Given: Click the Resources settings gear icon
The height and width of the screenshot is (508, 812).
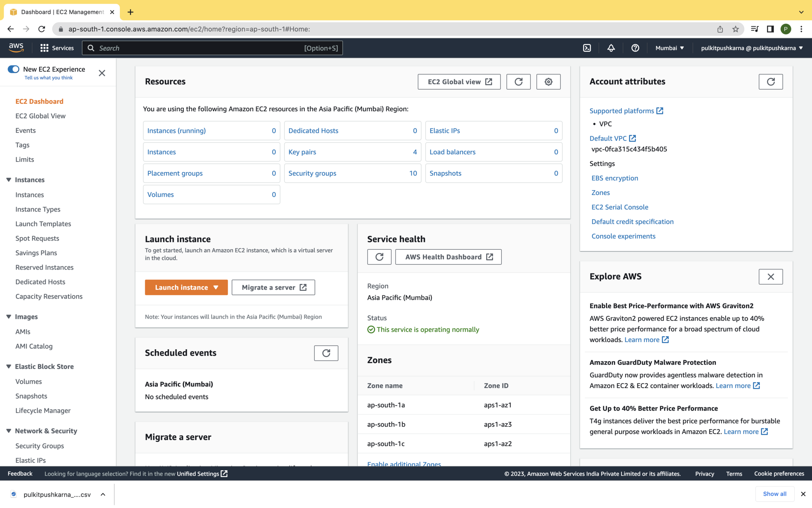Looking at the screenshot, I should point(548,82).
